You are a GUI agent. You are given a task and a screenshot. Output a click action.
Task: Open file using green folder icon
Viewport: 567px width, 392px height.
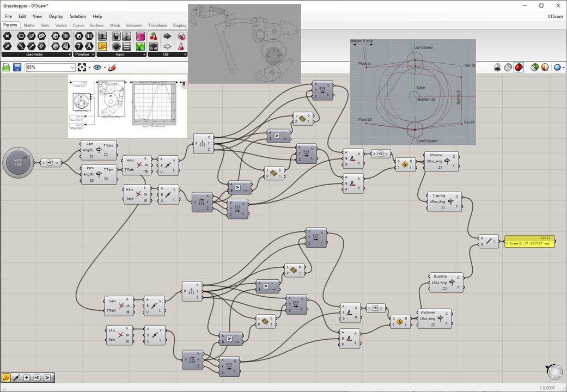[x=6, y=68]
